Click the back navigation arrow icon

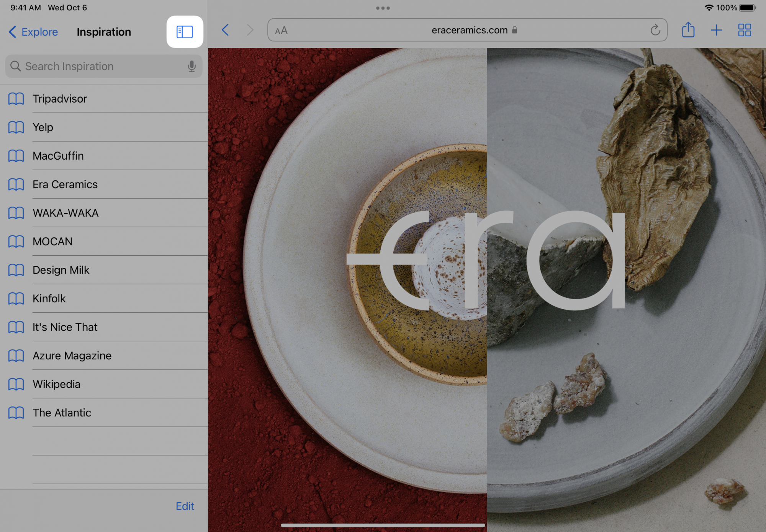(x=226, y=30)
